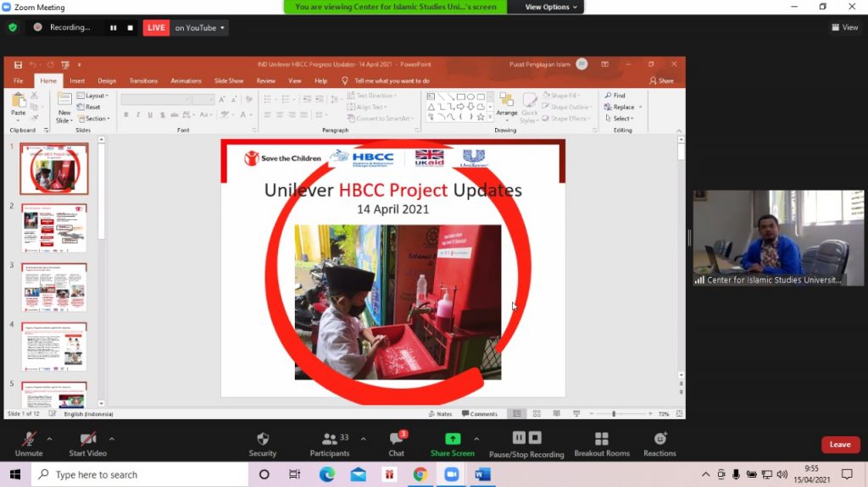Click Find in Editing group
The image size is (868, 487).
(615, 96)
